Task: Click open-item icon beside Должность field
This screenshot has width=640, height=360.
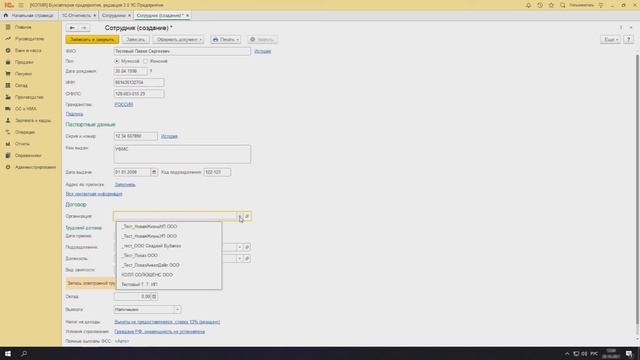Action: point(247,258)
